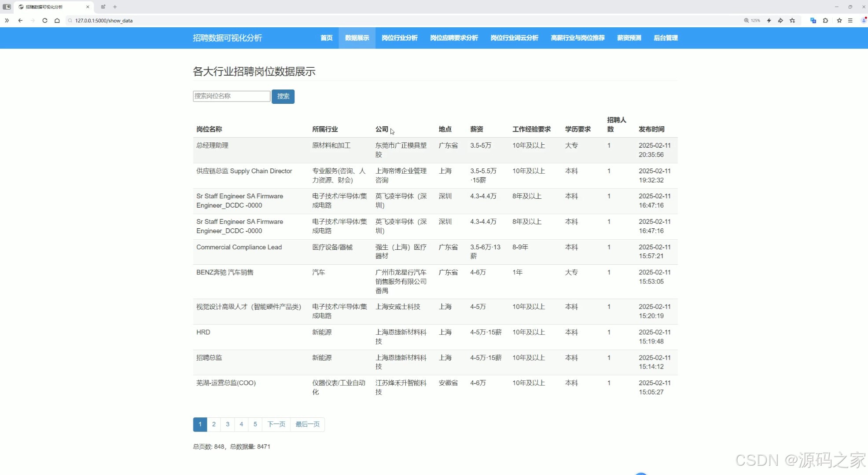Jump to 最后一页 in pagination
The height and width of the screenshot is (475, 868).
click(307, 424)
